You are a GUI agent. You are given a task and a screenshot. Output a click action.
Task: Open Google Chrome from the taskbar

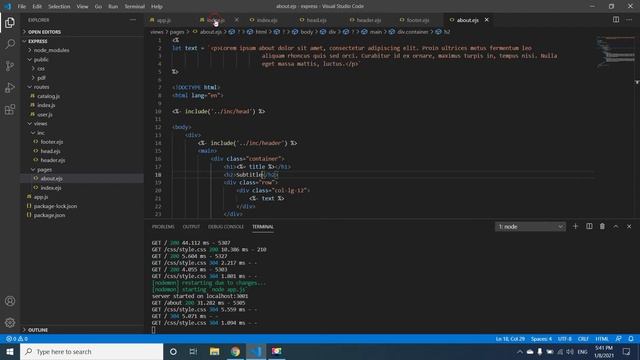[x=235, y=351]
